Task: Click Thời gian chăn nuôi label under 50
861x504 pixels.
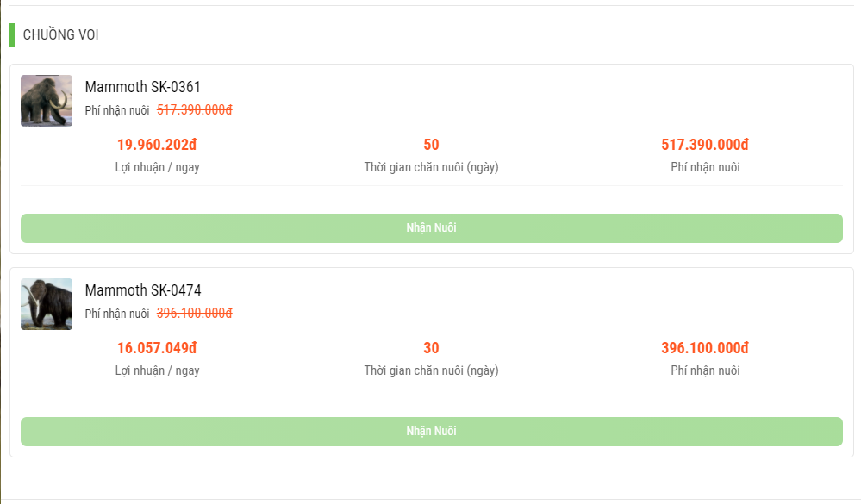Action: (x=431, y=167)
